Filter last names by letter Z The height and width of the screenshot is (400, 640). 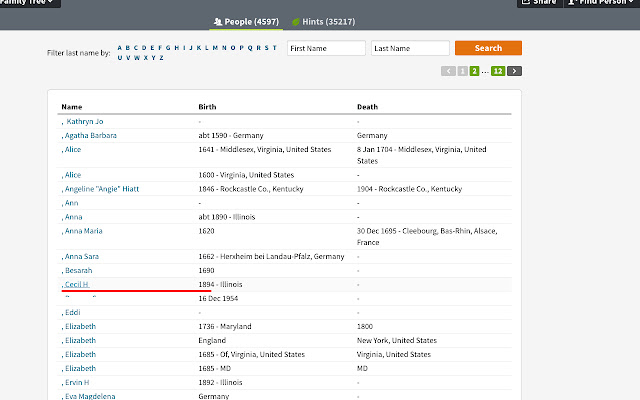160,57
